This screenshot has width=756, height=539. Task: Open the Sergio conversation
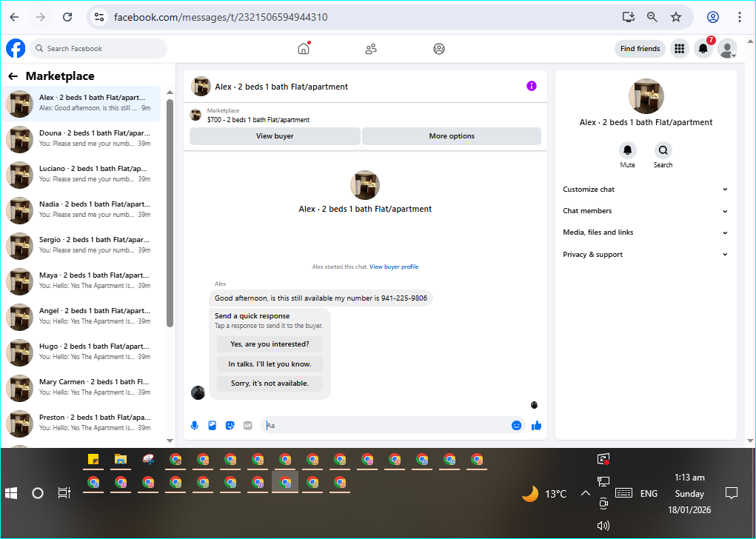click(x=81, y=246)
